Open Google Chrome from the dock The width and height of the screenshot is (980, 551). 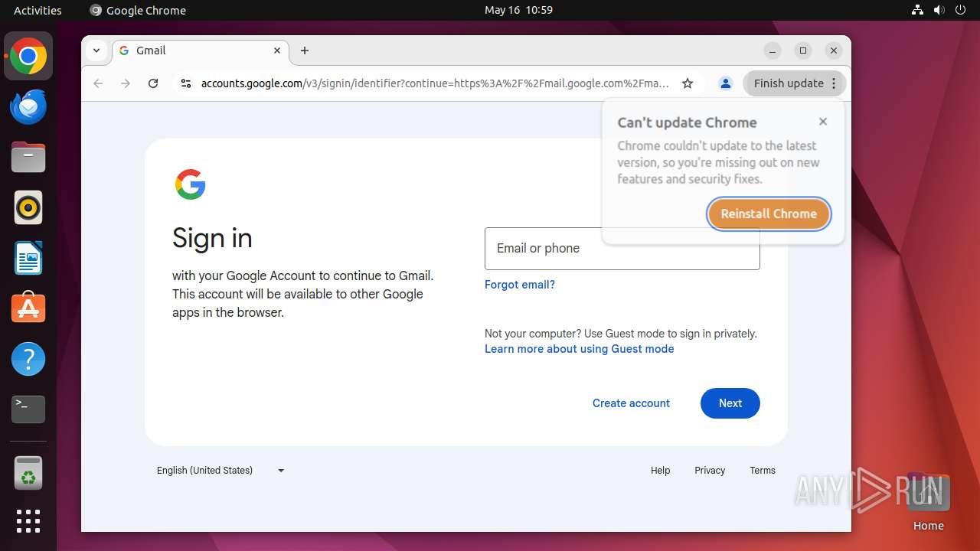pyautogui.click(x=28, y=57)
